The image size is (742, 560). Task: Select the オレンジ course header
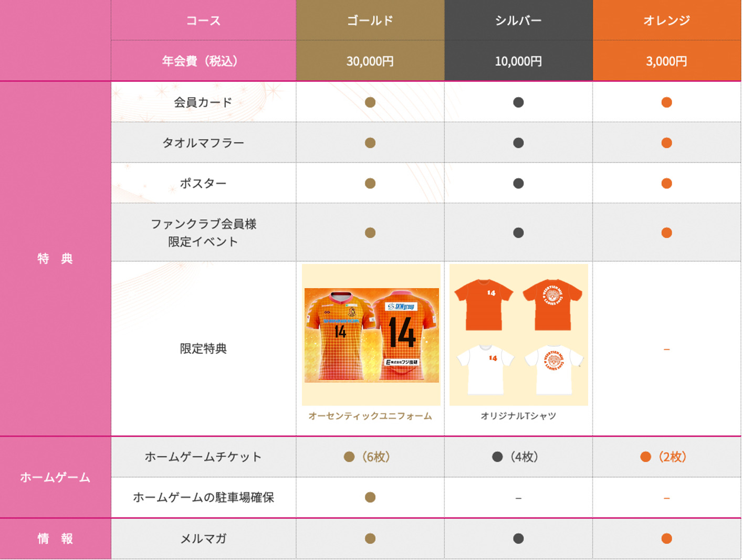pos(667,20)
